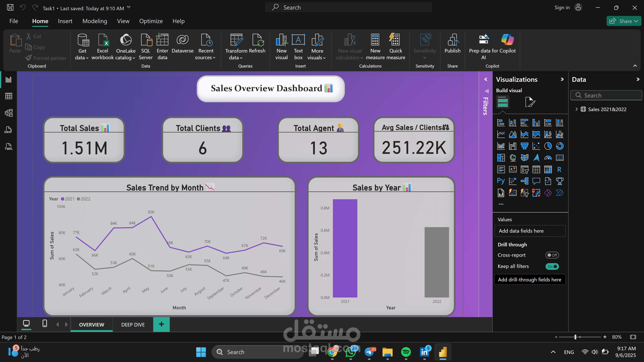The image size is (644, 362).
Task: Adjust the zoom slider handle
Action: [x=575, y=337]
